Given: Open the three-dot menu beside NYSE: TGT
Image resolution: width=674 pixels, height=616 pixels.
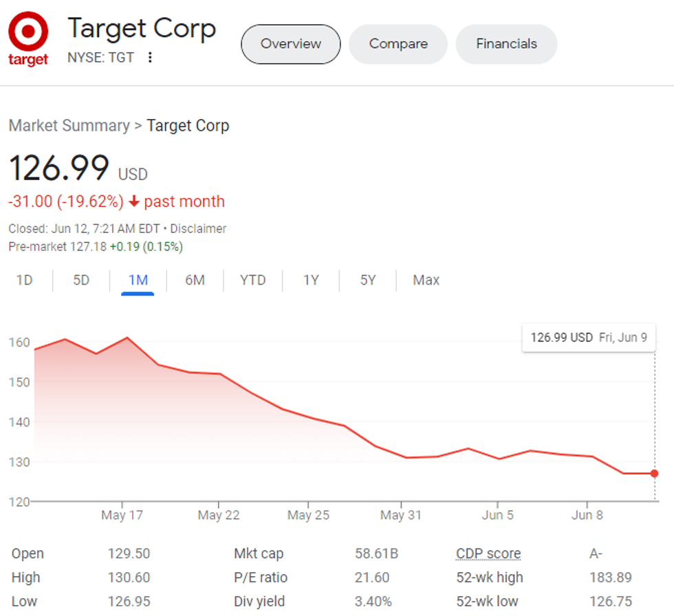Looking at the screenshot, I should 150,58.
